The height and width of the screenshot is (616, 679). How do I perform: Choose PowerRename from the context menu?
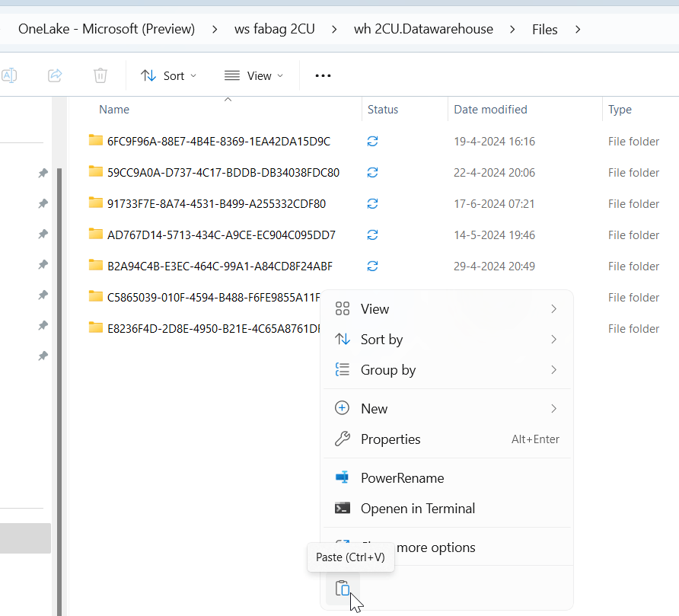pos(402,478)
